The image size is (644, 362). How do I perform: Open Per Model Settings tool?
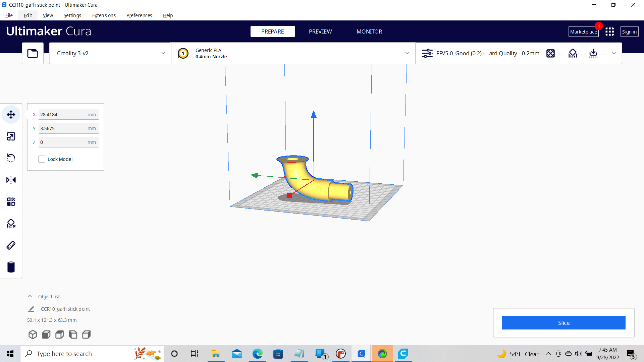(11, 202)
